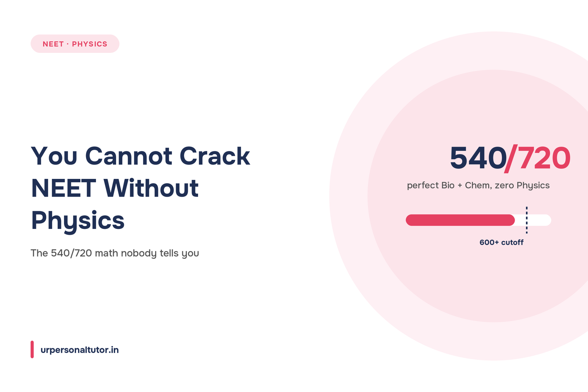Viewport: 588px width, 392px height.
Task: Click the NEET · PHYSICS pill badge
Action: [75, 44]
